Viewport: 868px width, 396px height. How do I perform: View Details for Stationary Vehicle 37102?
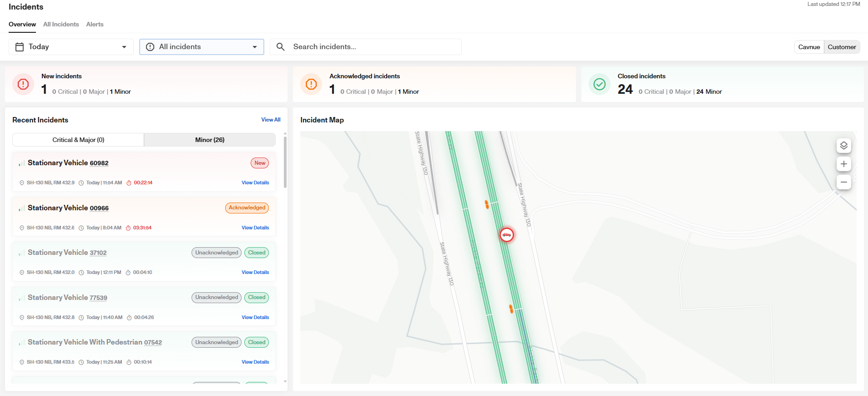(255, 273)
